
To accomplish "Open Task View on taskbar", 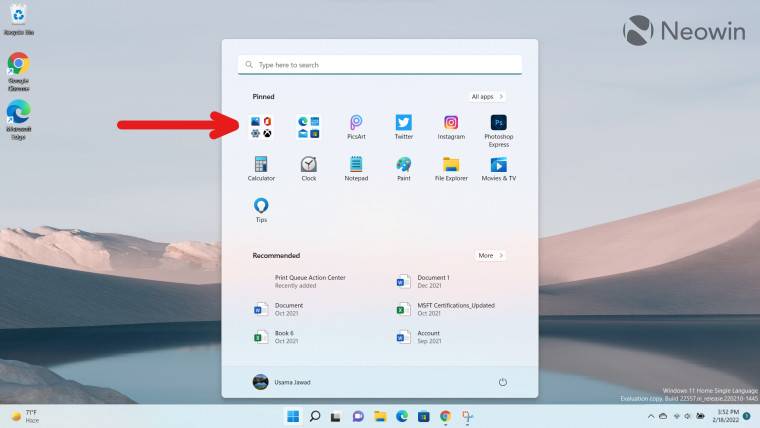I will [x=336, y=416].
